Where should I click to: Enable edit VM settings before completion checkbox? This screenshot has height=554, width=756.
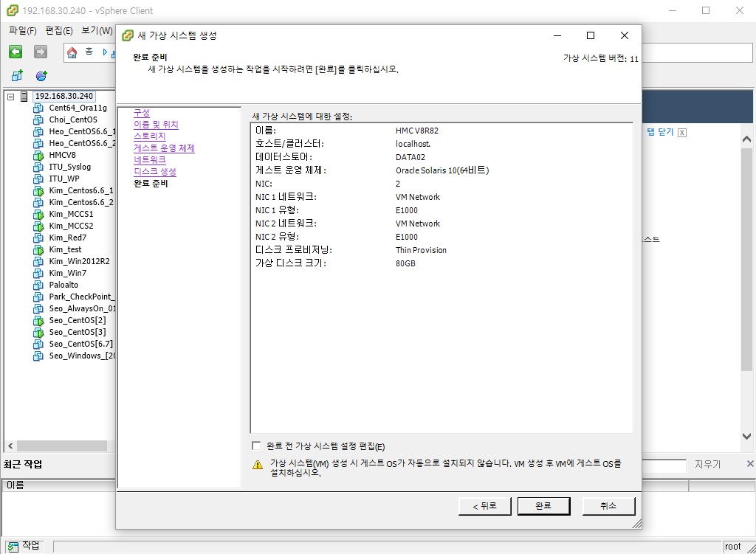tap(256, 446)
